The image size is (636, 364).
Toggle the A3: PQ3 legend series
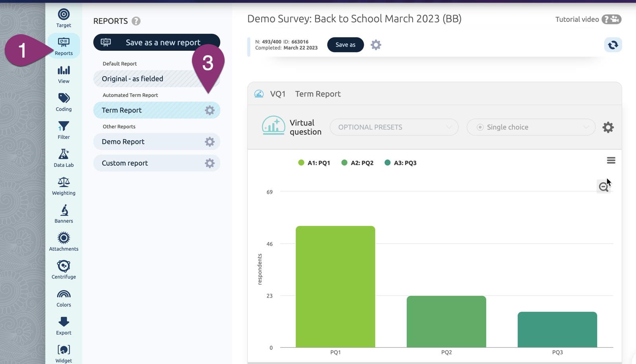click(401, 163)
